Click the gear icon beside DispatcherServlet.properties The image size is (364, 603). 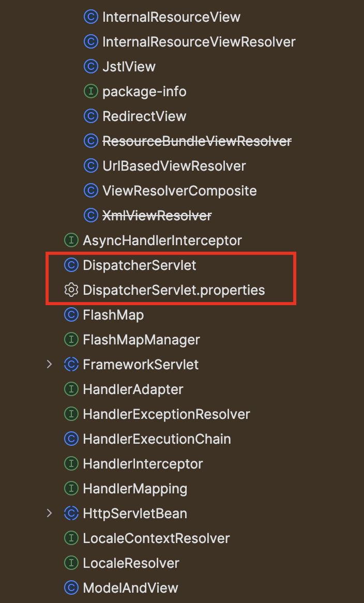coord(71,290)
